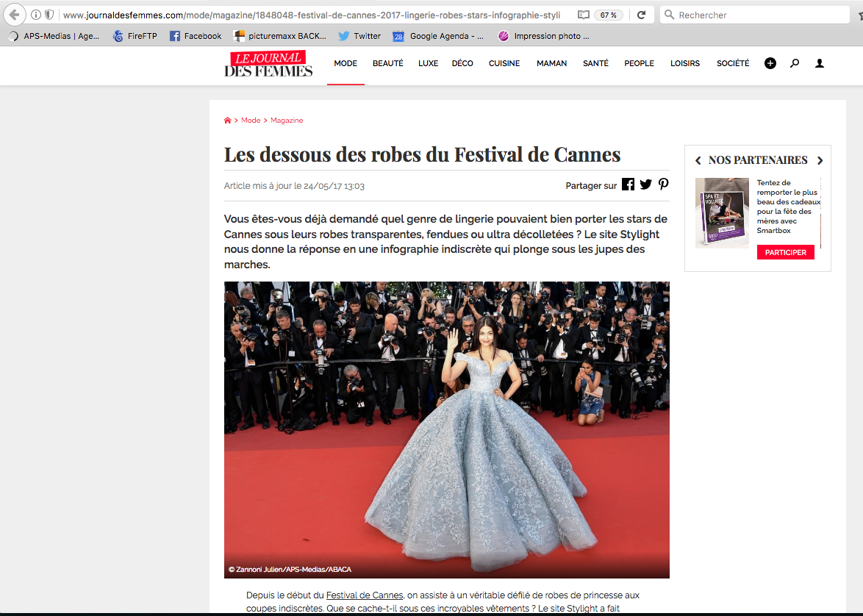Open site search magnifier icon
This screenshot has height=616, width=863.
pos(795,63)
